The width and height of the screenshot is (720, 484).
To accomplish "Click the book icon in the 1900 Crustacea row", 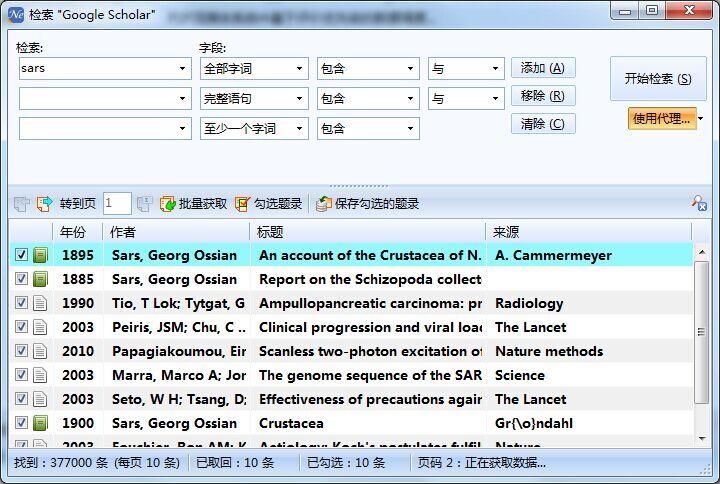I will click(40, 423).
